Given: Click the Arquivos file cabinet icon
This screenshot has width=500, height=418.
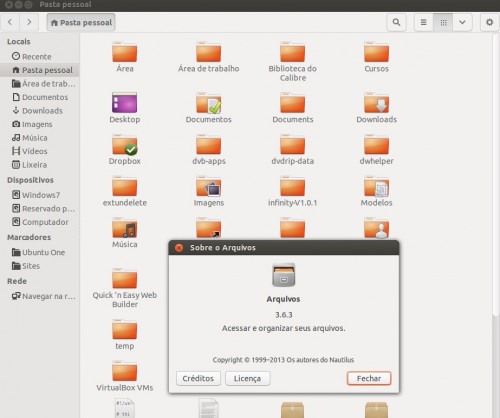Looking at the screenshot, I should tap(283, 275).
